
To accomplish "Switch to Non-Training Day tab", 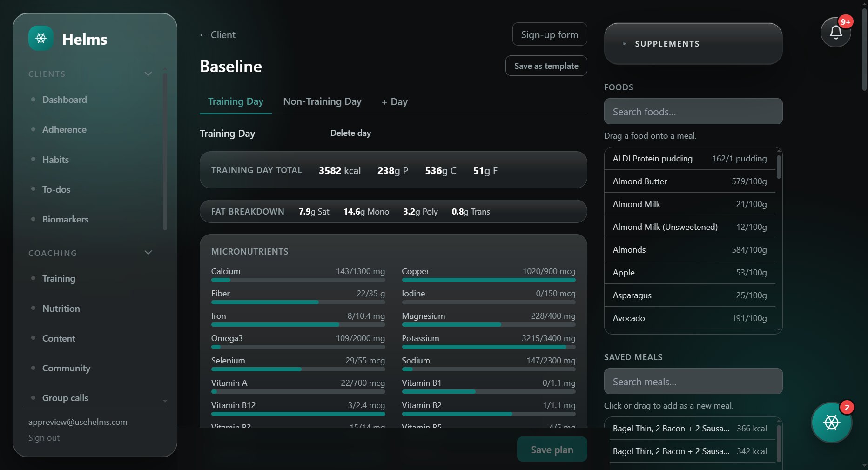I will click(322, 101).
